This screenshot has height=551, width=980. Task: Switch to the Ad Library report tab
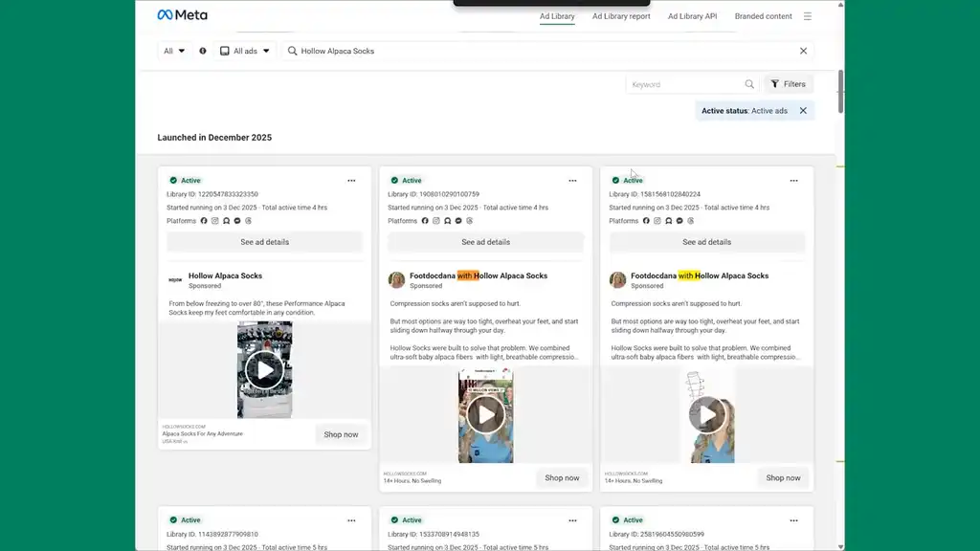[620, 16]
